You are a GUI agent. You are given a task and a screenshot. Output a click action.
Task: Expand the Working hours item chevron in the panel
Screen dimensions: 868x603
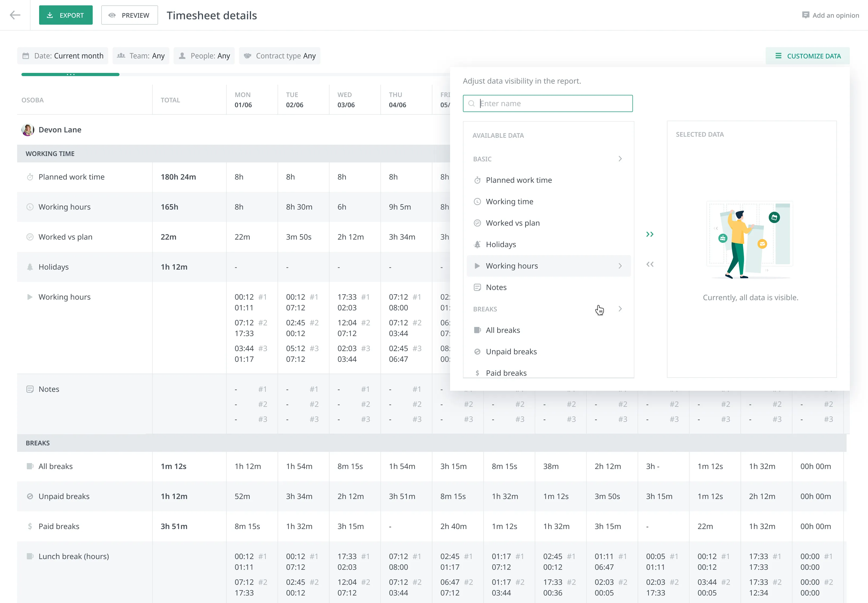tap(620, 266)
